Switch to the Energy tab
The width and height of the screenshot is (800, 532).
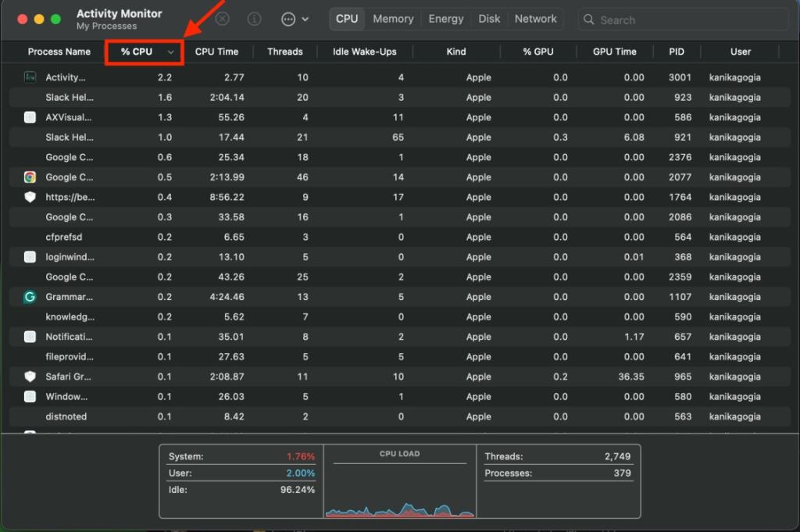point(446,19)
